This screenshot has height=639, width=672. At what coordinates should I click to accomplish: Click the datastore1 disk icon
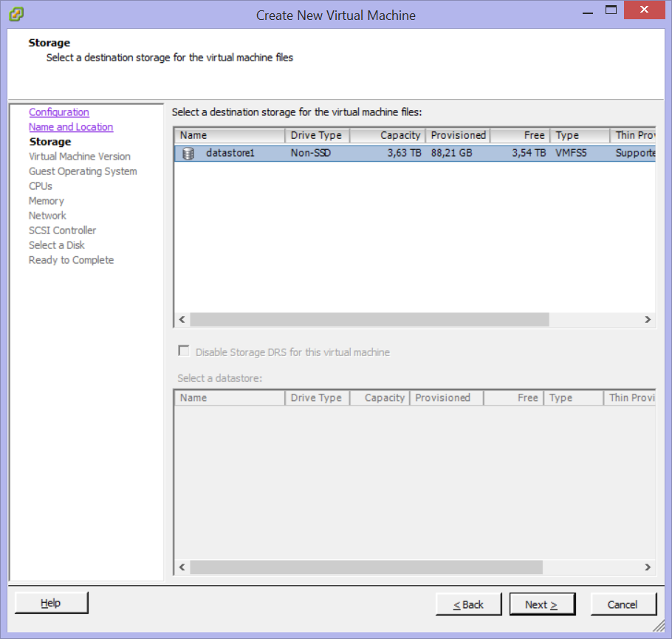pos(188,153)
